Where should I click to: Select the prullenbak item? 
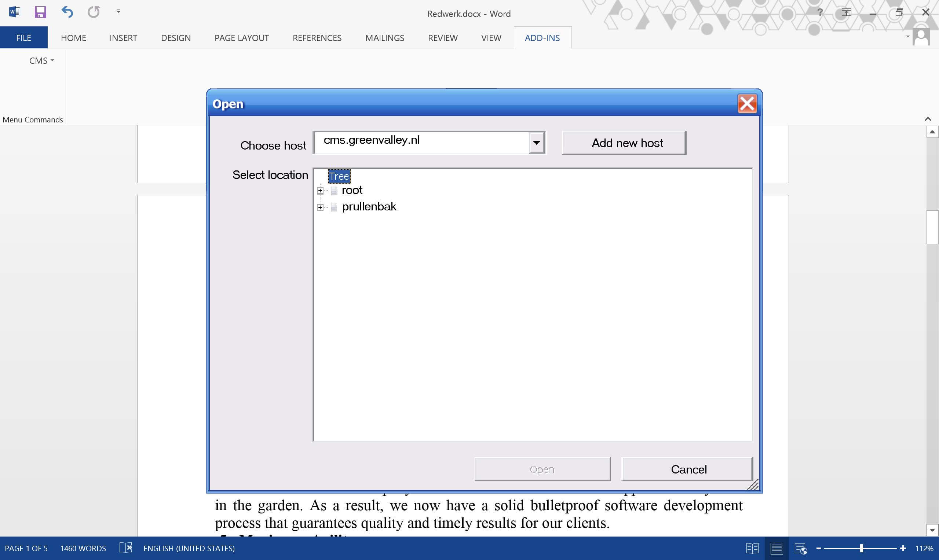click(x=369, y=207)
